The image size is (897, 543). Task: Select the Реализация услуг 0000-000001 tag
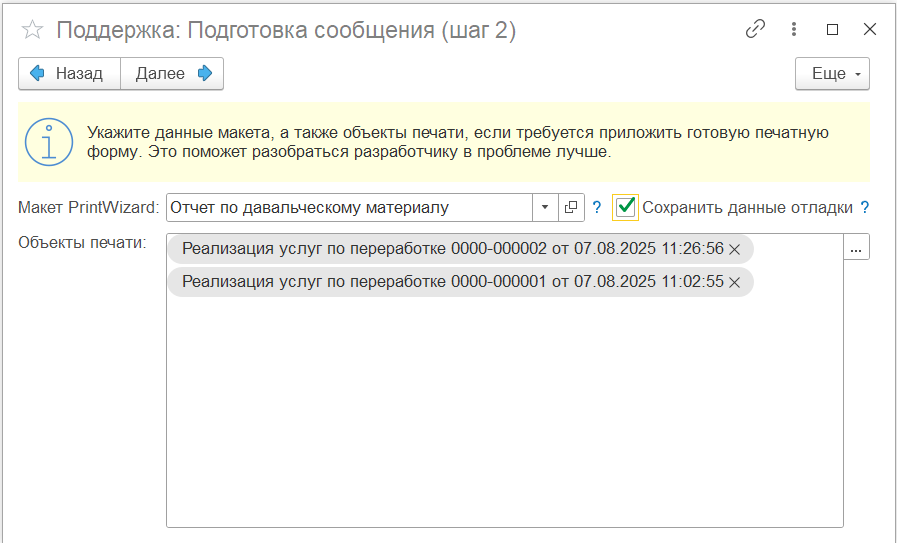click(450, 283)
